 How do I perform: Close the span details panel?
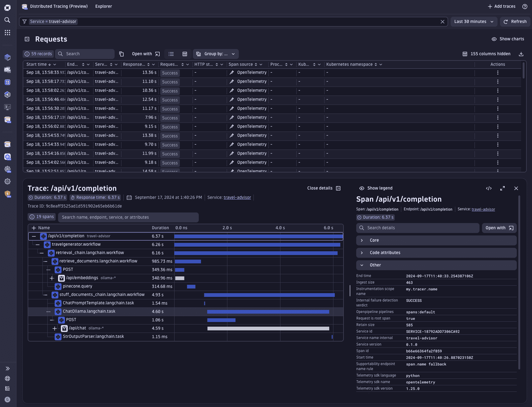click(x=516, y=188)
